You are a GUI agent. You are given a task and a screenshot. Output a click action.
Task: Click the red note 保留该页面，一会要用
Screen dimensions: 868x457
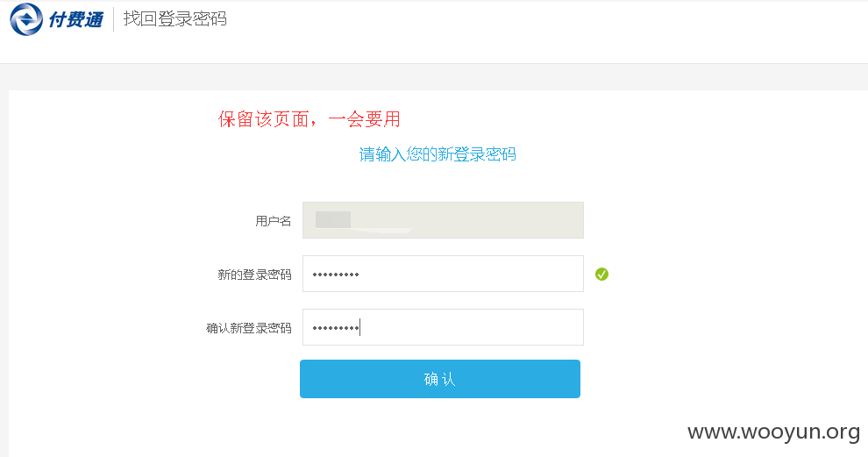309,119
